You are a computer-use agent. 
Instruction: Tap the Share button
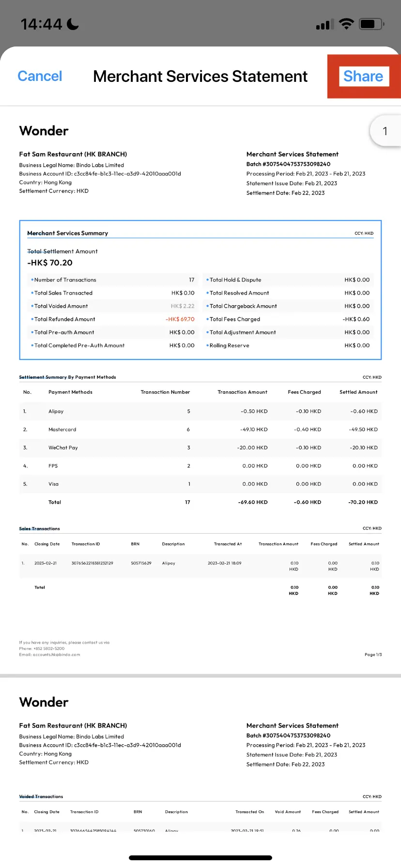coord(363,76)
